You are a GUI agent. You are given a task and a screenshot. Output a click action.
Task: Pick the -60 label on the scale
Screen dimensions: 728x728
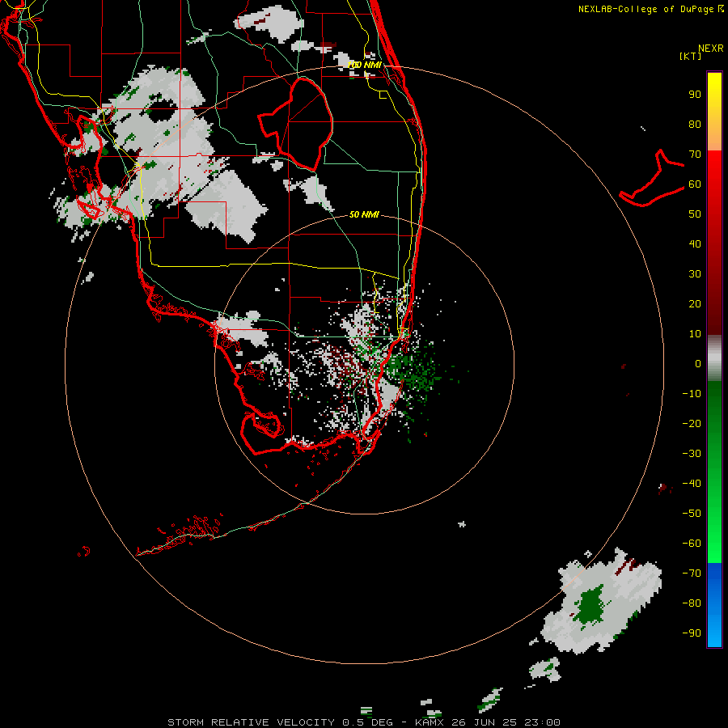click(x=692, y=544)
